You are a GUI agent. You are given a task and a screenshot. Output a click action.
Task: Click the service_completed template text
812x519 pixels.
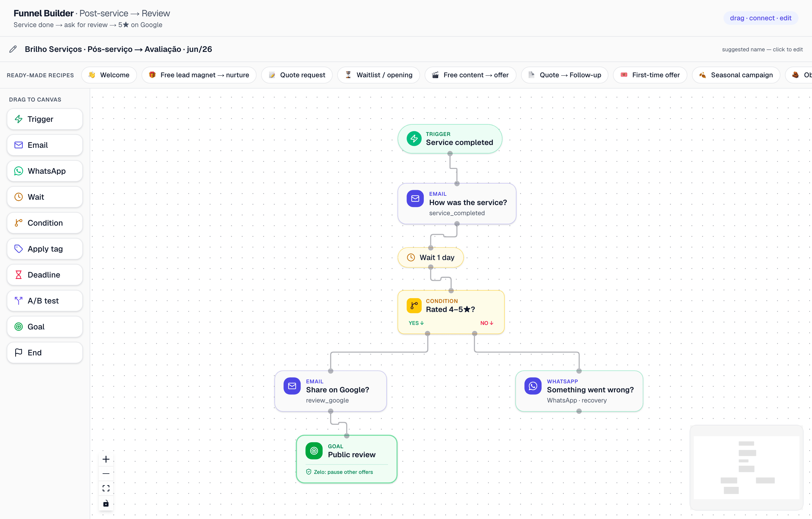pos(457,213)
